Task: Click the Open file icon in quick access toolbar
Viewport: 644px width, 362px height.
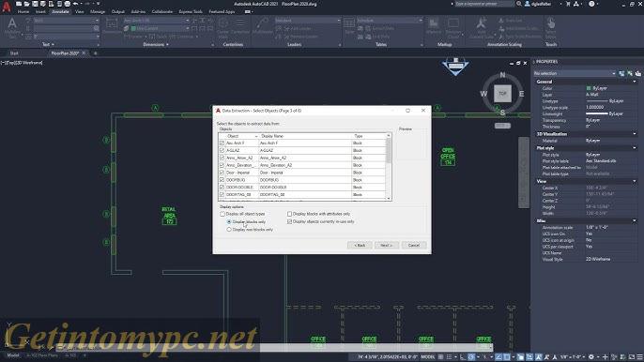Action: pyautogui.click(x=26, y=4)
